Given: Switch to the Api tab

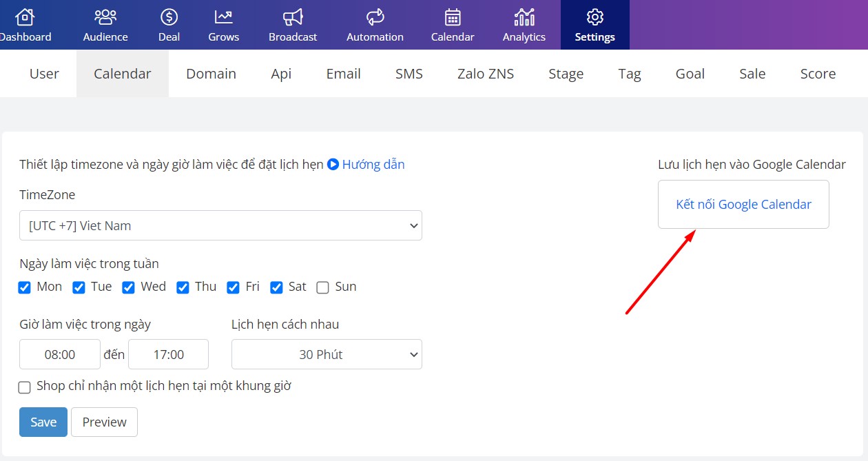Looking at the screenshot, I should point(281,74).
